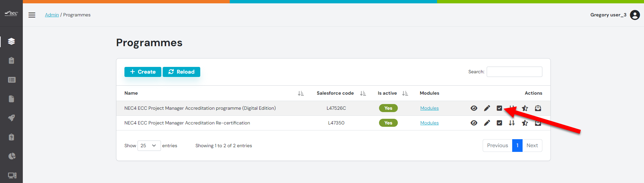The width and height of the screenshot is (644, 183).
Task: Click the NEC logo in sidebar
Action: 11,13
